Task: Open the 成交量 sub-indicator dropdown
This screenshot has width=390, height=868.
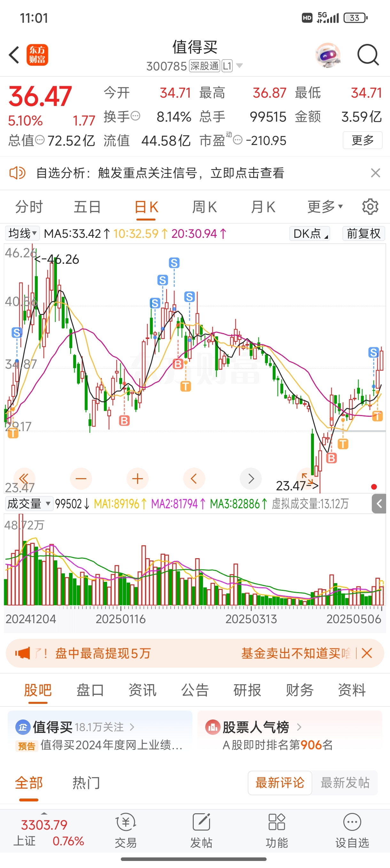Action: click(29, 504)
